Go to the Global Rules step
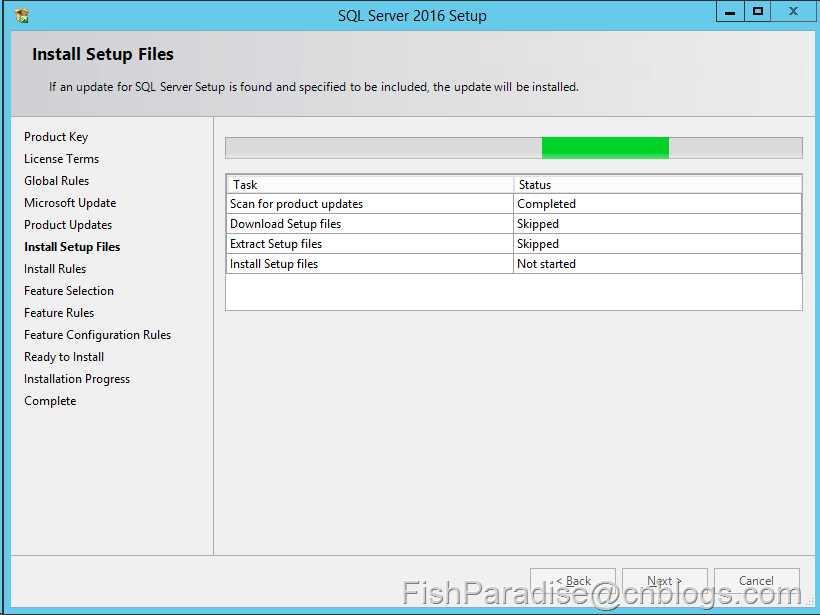Image resolution: width=820 pixels, height=615 pixels. pyautogui.click(x=56, y=181)
